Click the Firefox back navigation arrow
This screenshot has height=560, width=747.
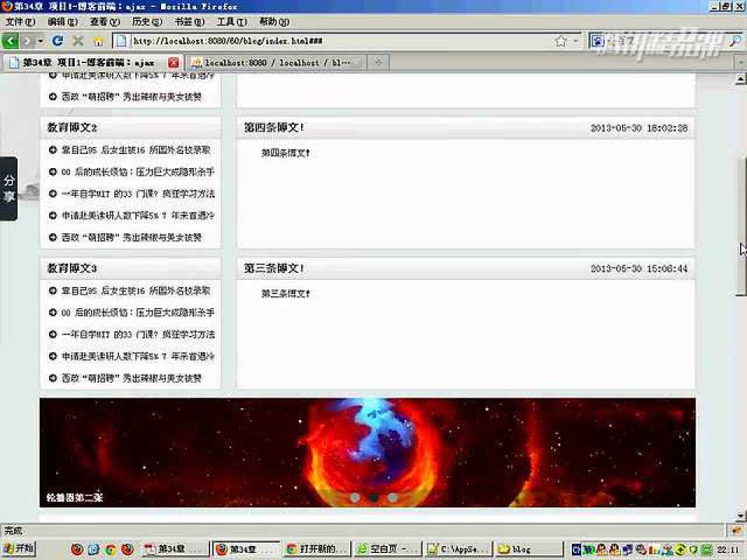pos(10,41)
